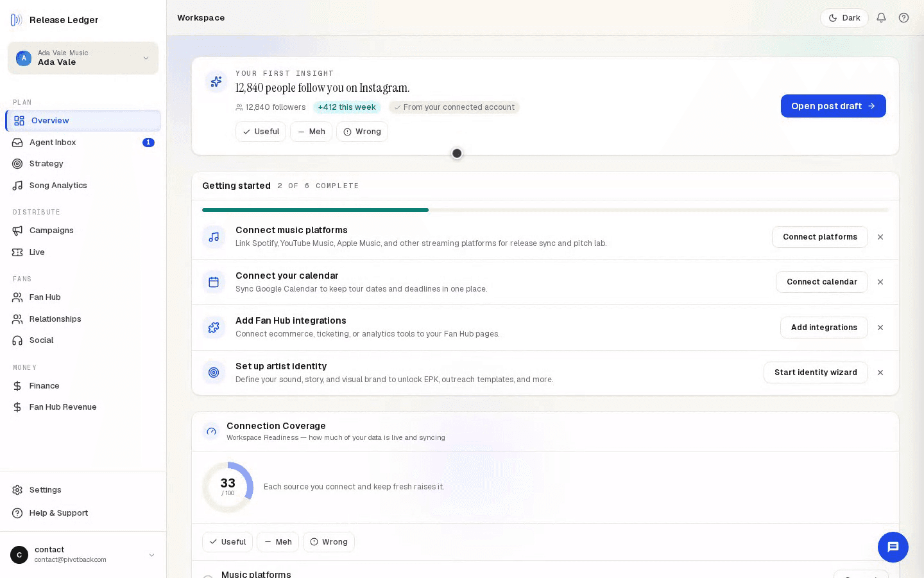This screenshot has width=924, height=578.
Task: Open the Social page
Action: [x=83, y=340]
